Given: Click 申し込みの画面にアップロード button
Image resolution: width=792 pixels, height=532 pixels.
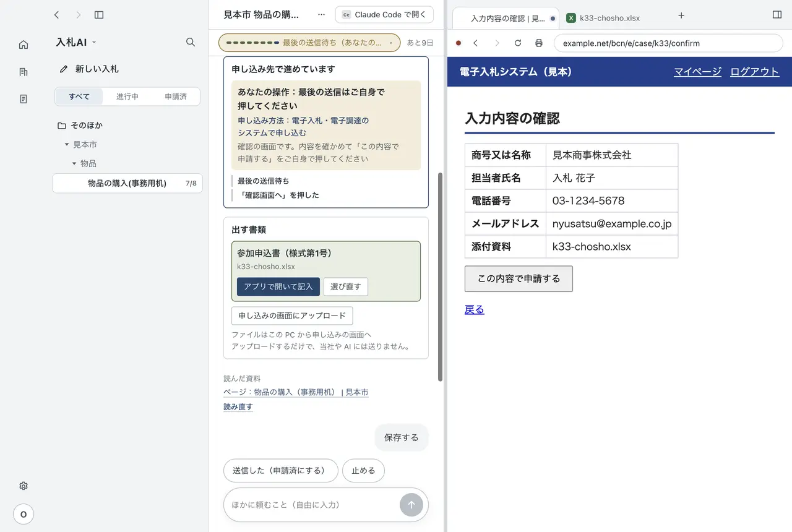Looking at the screenshot, I should coord(292,315).
